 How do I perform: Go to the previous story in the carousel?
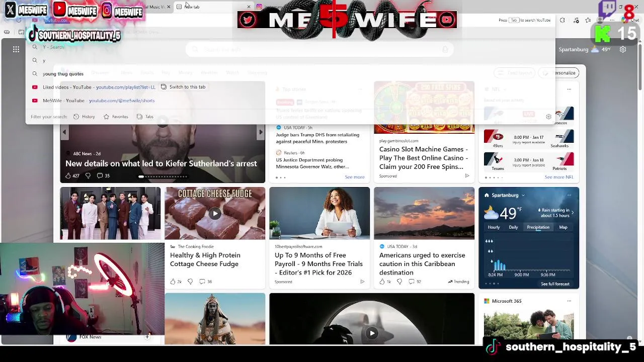[64, 132]
